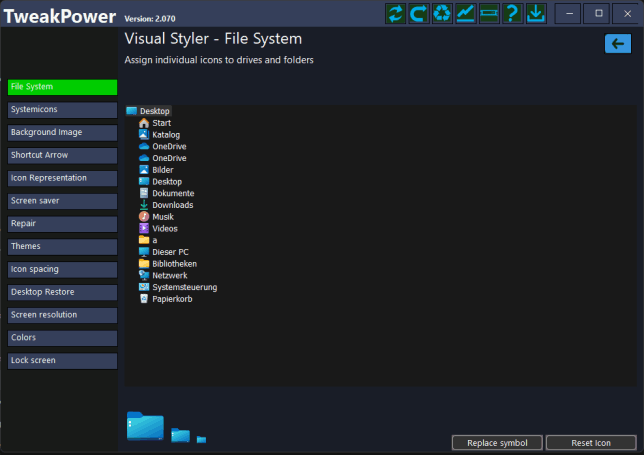Select the Downloads folder entry

click(x=172, y=205)
